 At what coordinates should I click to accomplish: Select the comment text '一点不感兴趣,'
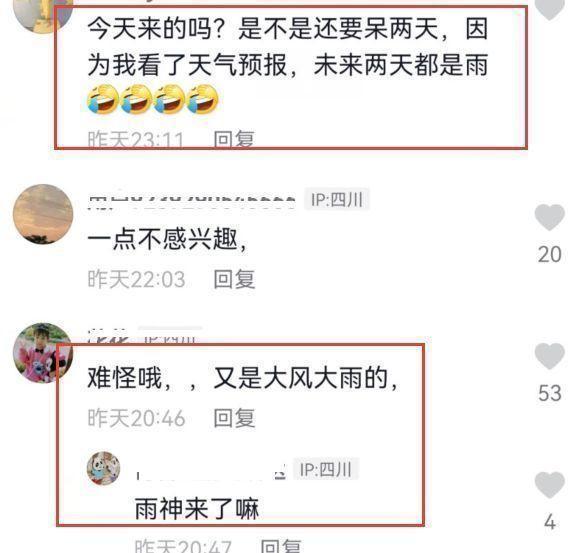point(167,239)
